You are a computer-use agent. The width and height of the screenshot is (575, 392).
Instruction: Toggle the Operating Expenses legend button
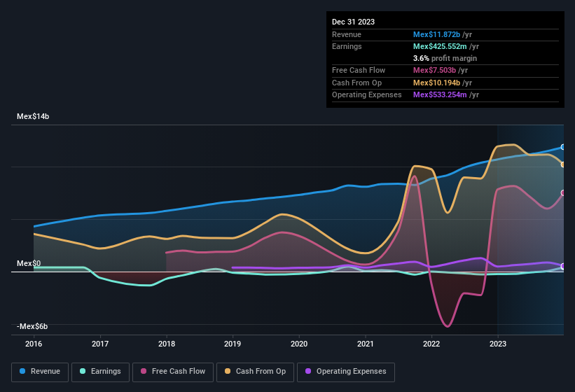coord(346,372)
